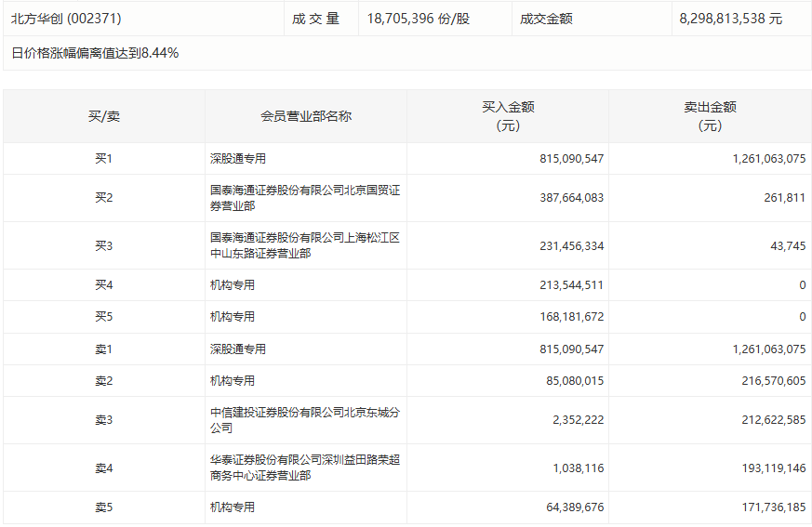Select the 买2 row label

point(103,198)
